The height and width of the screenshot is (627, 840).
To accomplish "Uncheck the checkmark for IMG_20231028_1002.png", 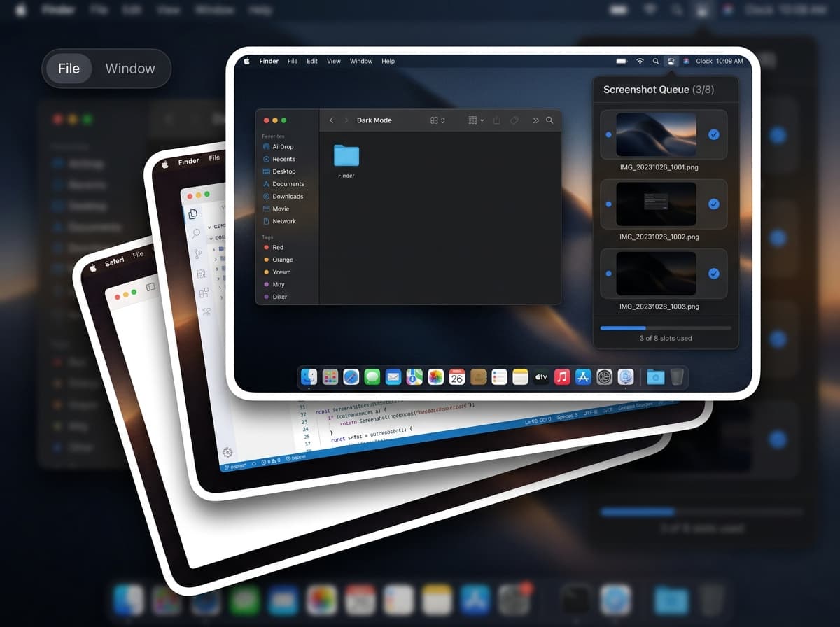I will pos(714,204).
